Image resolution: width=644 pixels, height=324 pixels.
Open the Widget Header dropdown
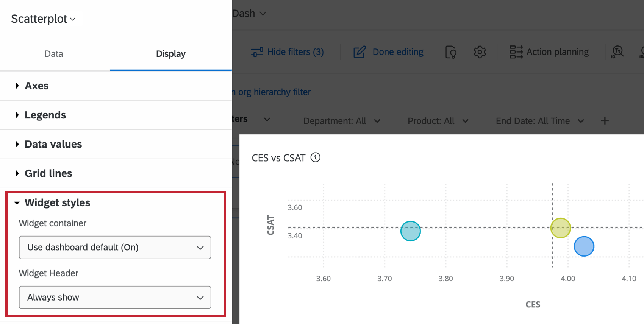(115, 298)
